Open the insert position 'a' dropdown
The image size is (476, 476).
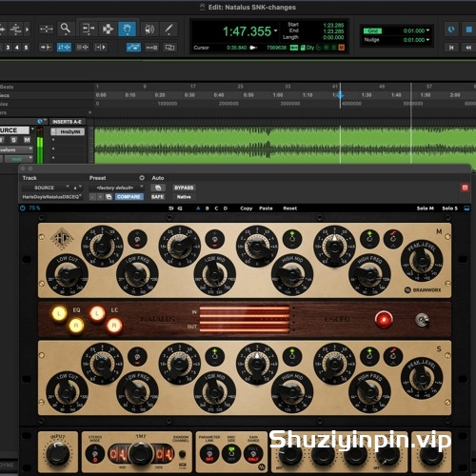click(77, 188)
